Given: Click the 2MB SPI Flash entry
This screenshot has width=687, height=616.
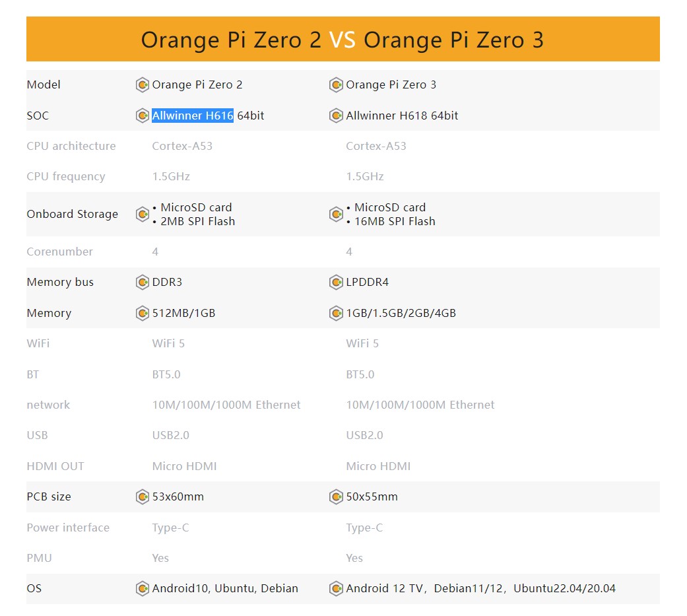Looking at the screenshot, I should [x=197, y=221].
